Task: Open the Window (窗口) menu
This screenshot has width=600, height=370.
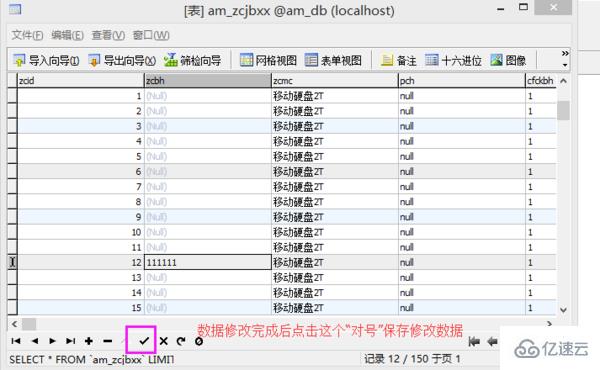Action: [x=151, y=35]
